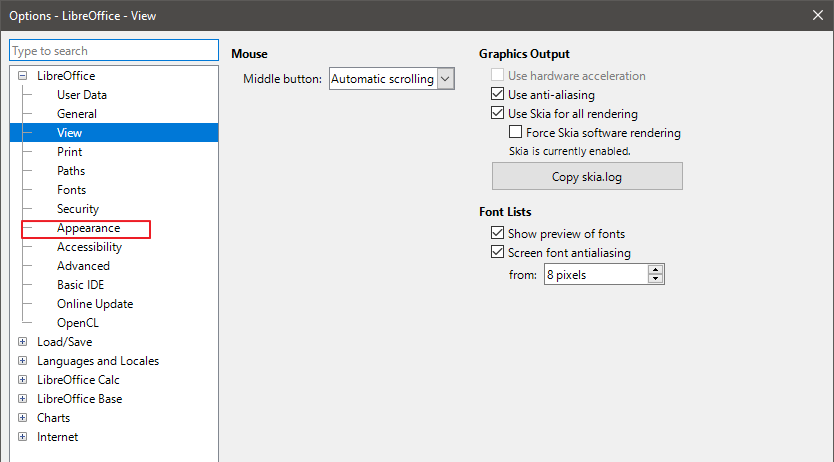Click the Copy skia.log button
The width and height of the screenshot is (834, 462).
pos(587,177)
